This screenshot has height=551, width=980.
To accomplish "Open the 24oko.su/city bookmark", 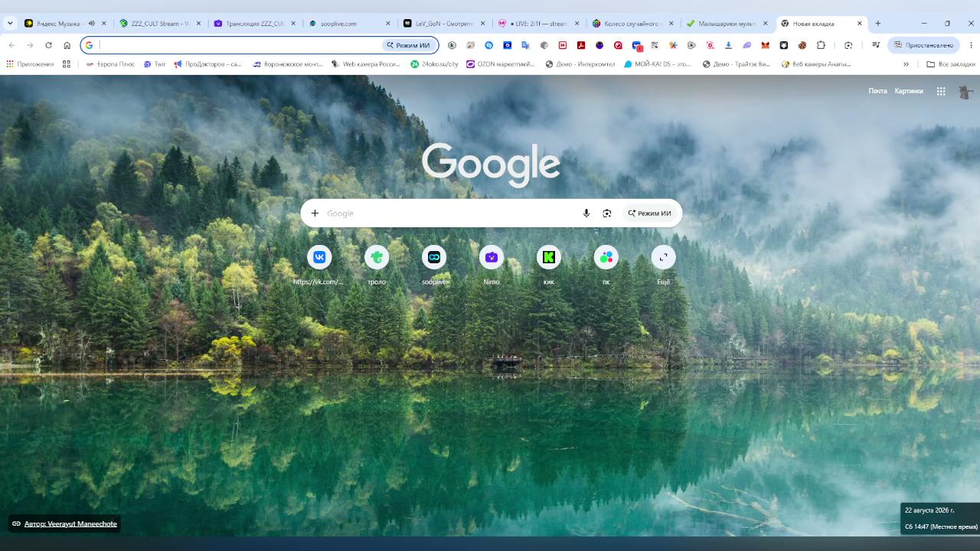I will (x=434, y=64).
